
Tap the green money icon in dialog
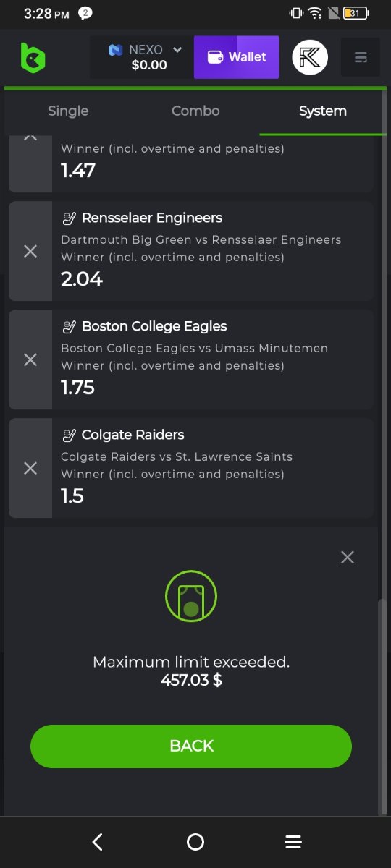click(191, 597)
